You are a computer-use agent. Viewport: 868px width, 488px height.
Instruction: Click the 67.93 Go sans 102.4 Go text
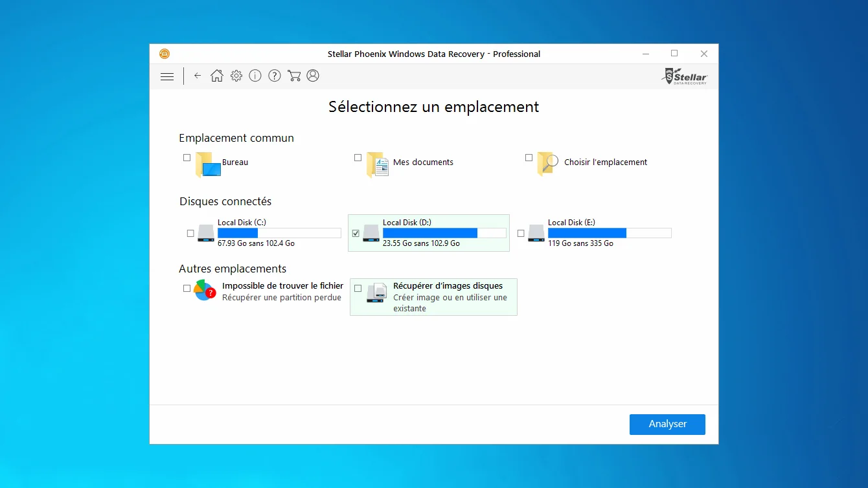[x=256, y=243]
